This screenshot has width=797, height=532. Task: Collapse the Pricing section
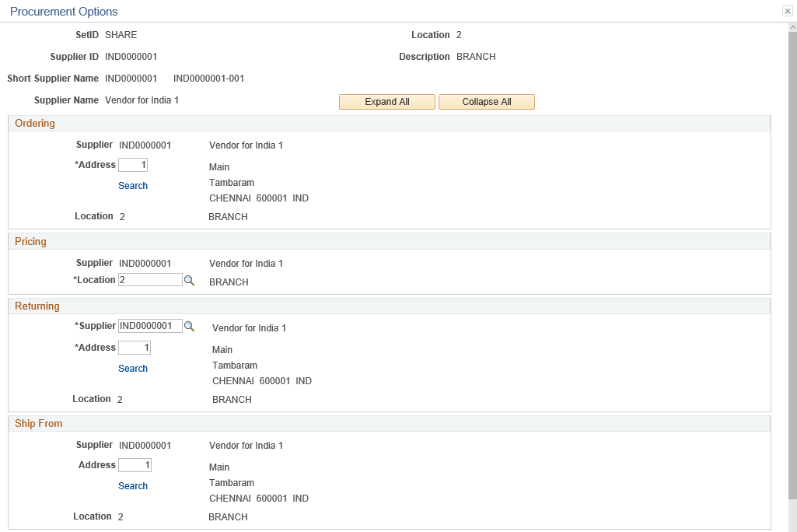pos(30,241)
